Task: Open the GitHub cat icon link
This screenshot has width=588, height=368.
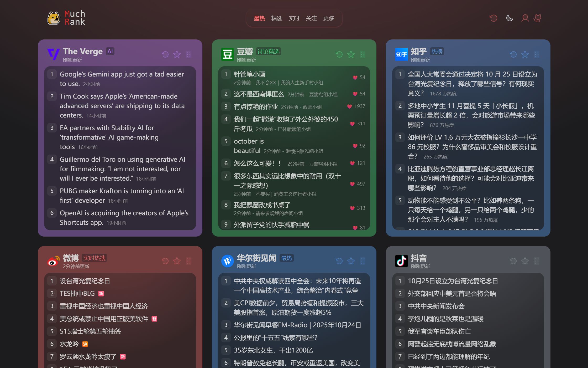Action: coord(537,18)
